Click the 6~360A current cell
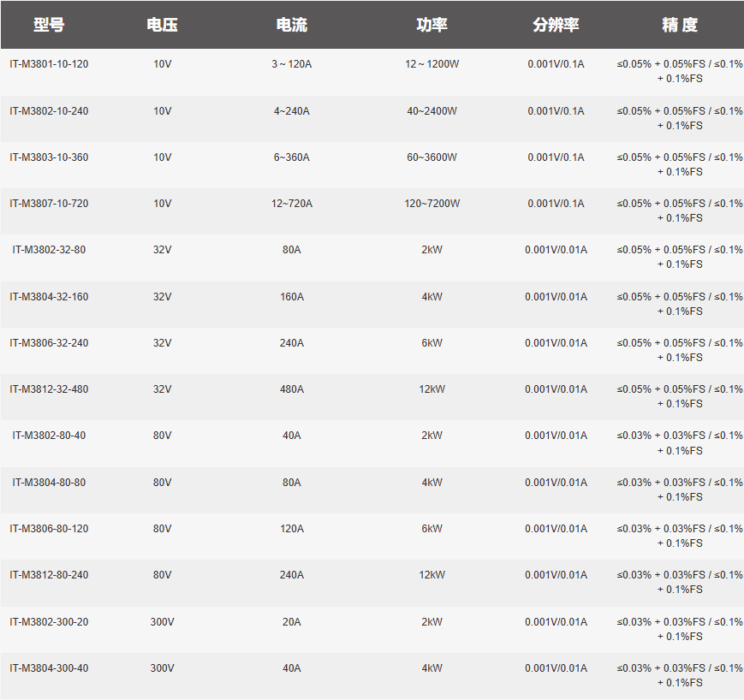The width and height of the screenshot is (744, 700). pyautogui.click(x=292, y=157)
